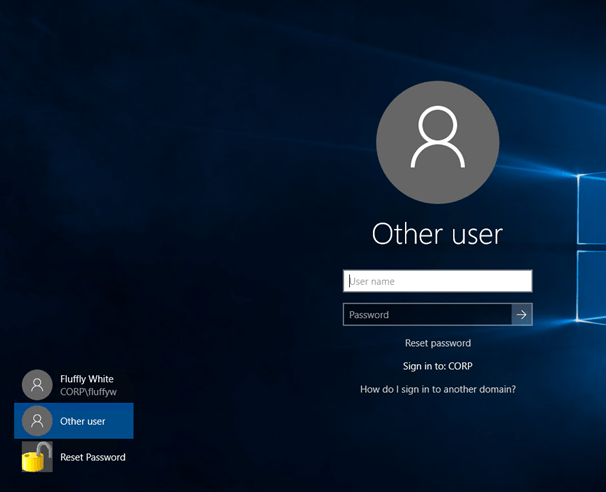The height and width of the screenshot is (492, 606).
Task: Click the large Other user profile picture
Action: point(437,142)
